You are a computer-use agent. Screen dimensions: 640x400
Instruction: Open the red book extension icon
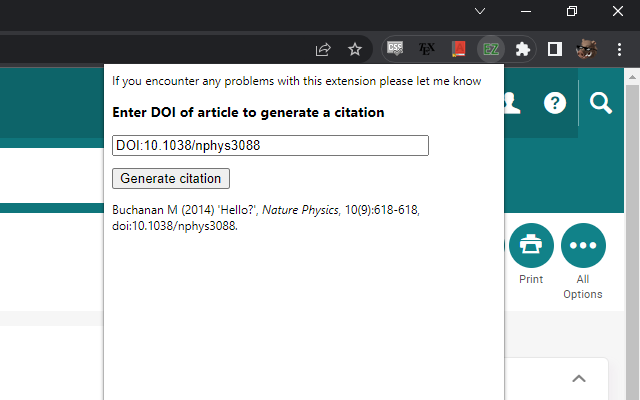click(459, 49)
